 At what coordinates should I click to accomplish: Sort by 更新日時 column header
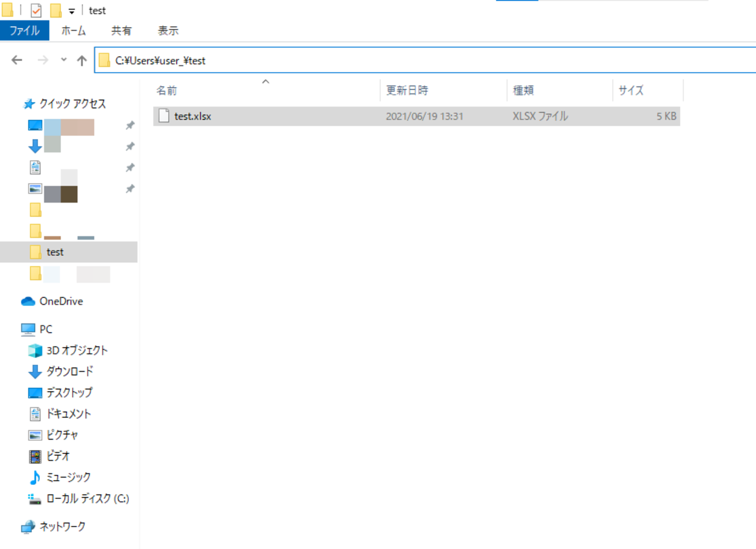pyautogui.click(x=407, y=91)
